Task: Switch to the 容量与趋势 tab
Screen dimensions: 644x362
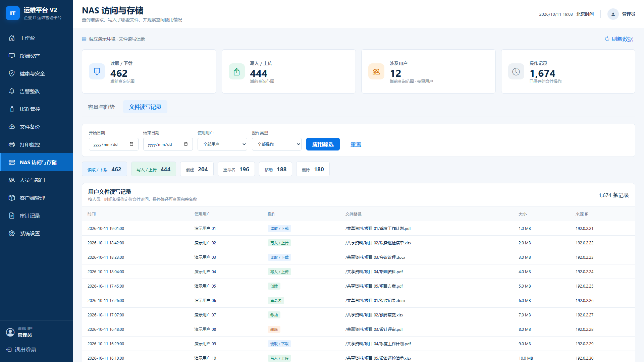Action: [101, 107]
